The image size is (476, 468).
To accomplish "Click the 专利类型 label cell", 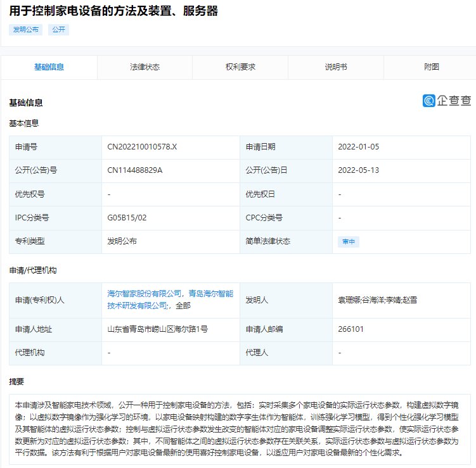I will (x=56, y=242).
